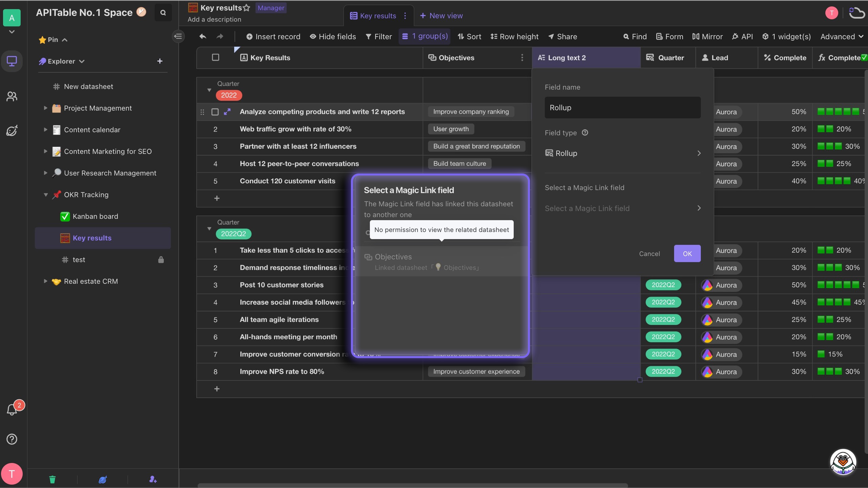Open the Kanban board node

pos(95,216)
